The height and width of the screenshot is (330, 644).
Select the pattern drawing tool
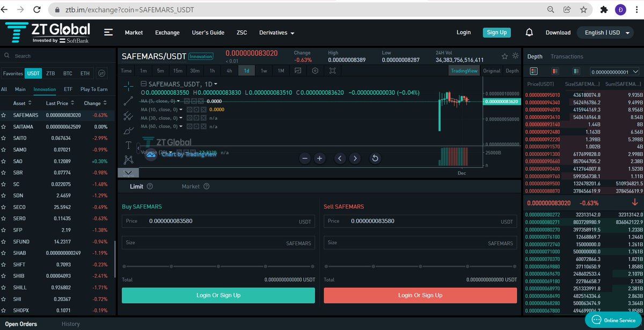[x=128, y=159]
